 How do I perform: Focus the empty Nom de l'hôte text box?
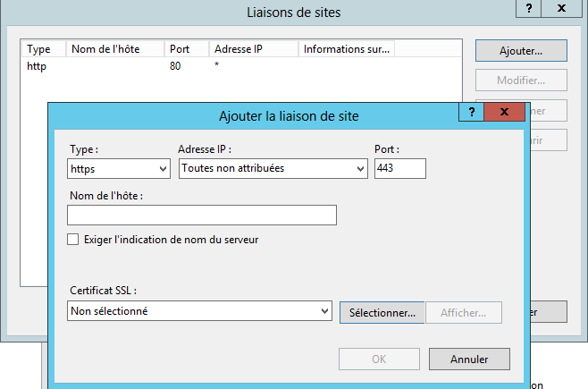(x=201, y=215)
